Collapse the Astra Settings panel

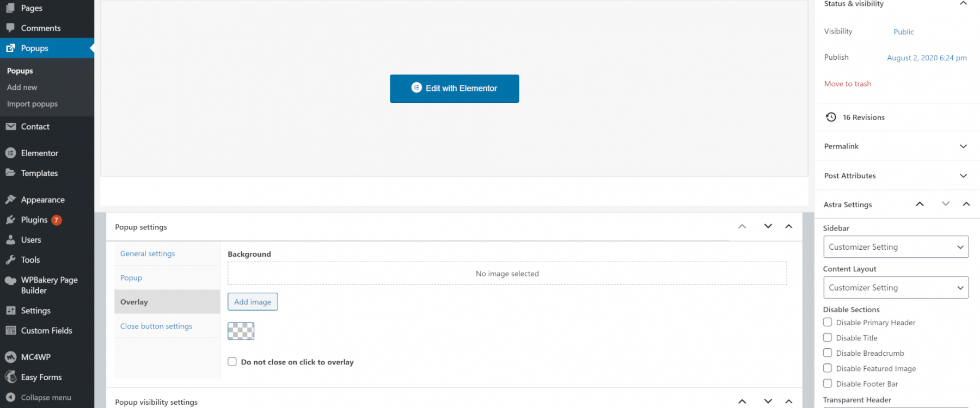(x=966, y=204)
